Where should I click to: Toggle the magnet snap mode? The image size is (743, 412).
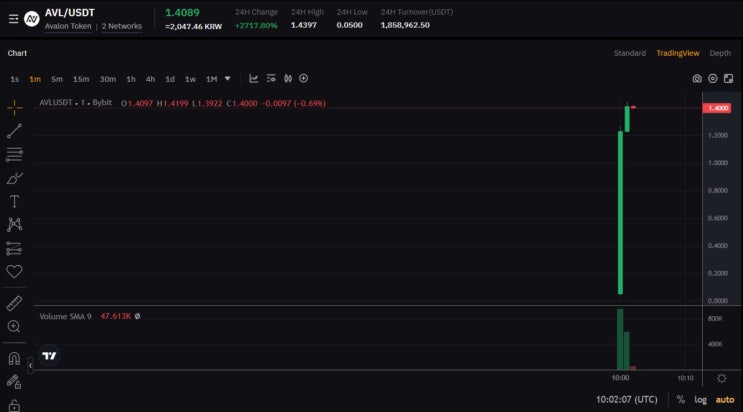coord(14,358)
